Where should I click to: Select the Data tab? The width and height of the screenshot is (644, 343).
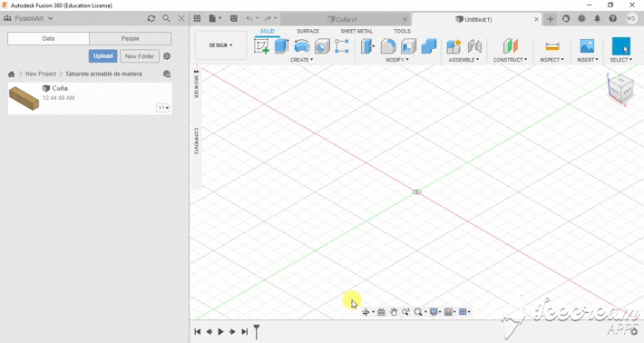tap(48, 39)
